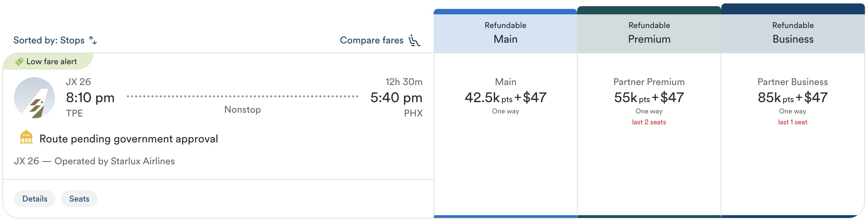Choose the Partner Premium 55k pts fare
Screen dimensions: 868x222
(x=649, y=98)
